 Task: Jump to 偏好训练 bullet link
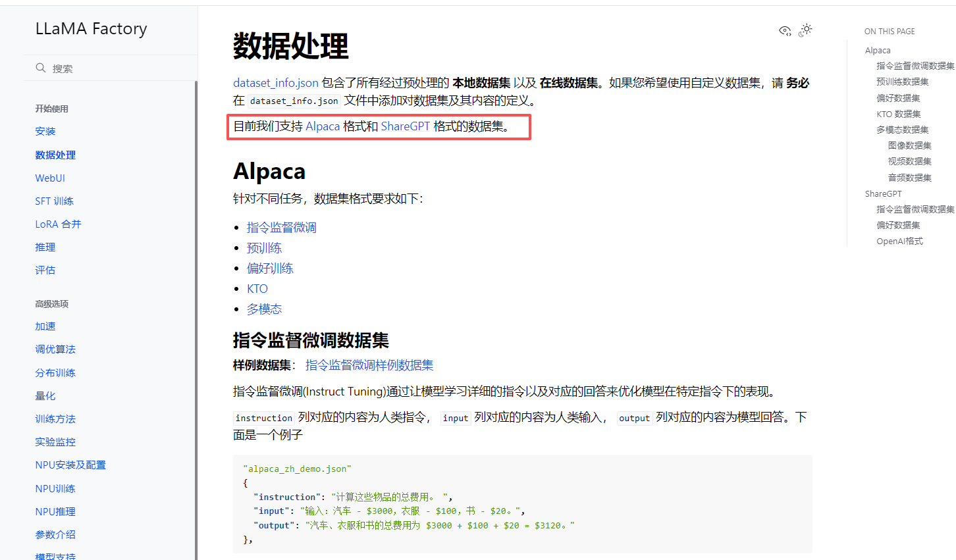click(270, 268)
